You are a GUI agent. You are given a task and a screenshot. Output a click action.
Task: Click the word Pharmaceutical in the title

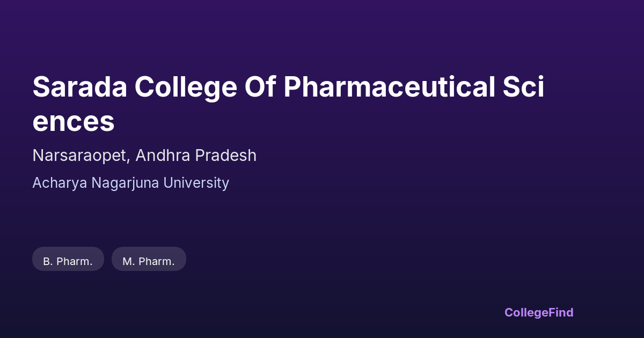click(x=389, y=87)
